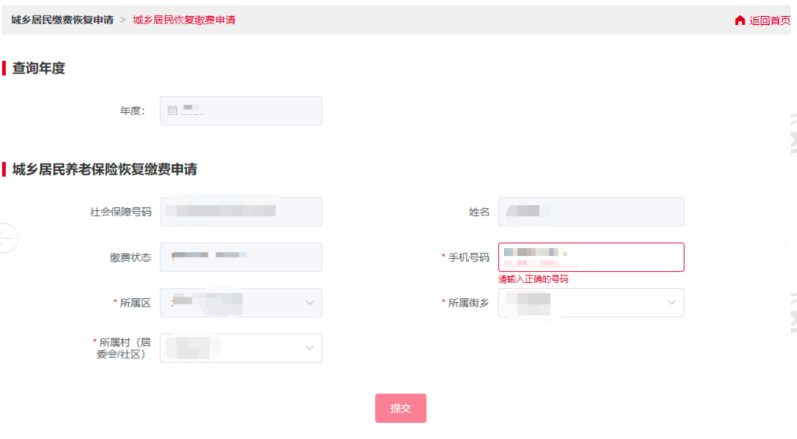
Task: Focus the 手机号码 phone number field
Action: pyautogui.click(x=590, y=257)
